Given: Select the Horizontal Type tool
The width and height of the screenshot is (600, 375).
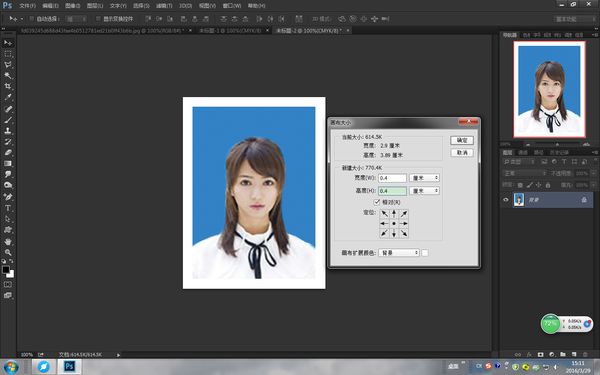Looking at the screenshot, I should [x=8, y=209].
